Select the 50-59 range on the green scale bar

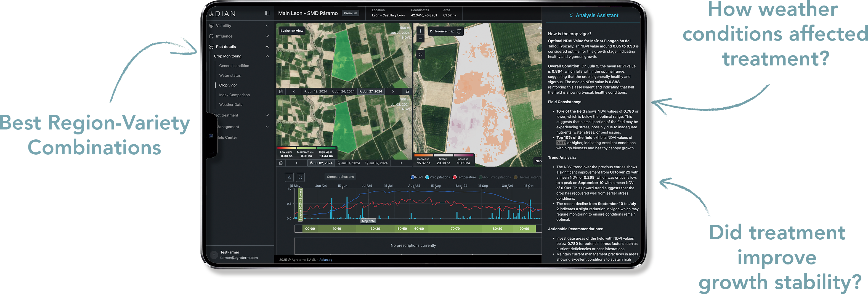point(403,229)
